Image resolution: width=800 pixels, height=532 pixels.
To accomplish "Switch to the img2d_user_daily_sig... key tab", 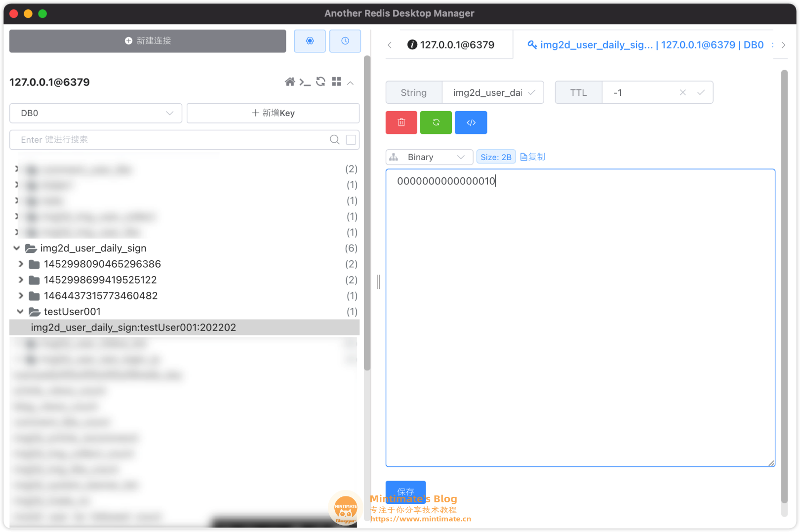I will click(645, 45).
